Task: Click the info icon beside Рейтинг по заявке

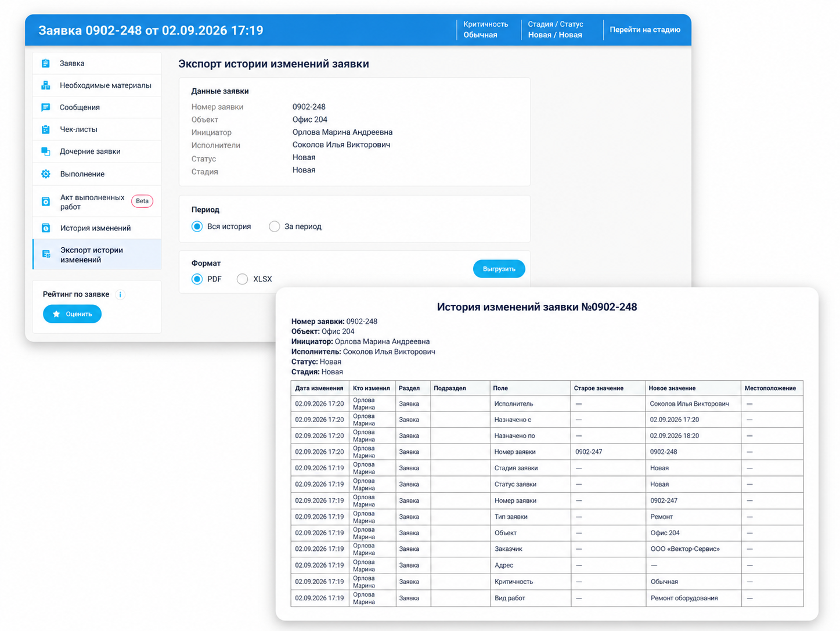Action: [120, 294]
